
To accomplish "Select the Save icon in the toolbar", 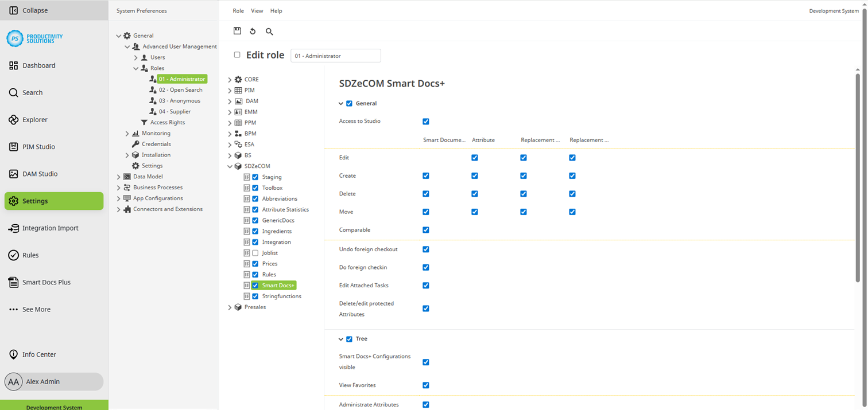I will coord(237,31).
